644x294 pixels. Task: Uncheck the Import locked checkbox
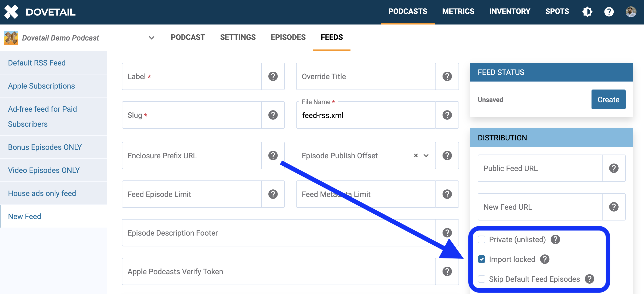coord(482,259)
